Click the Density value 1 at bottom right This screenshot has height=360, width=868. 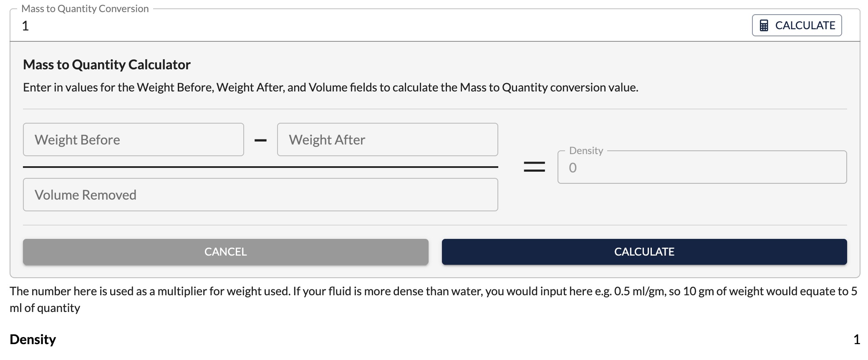(857, 340)
